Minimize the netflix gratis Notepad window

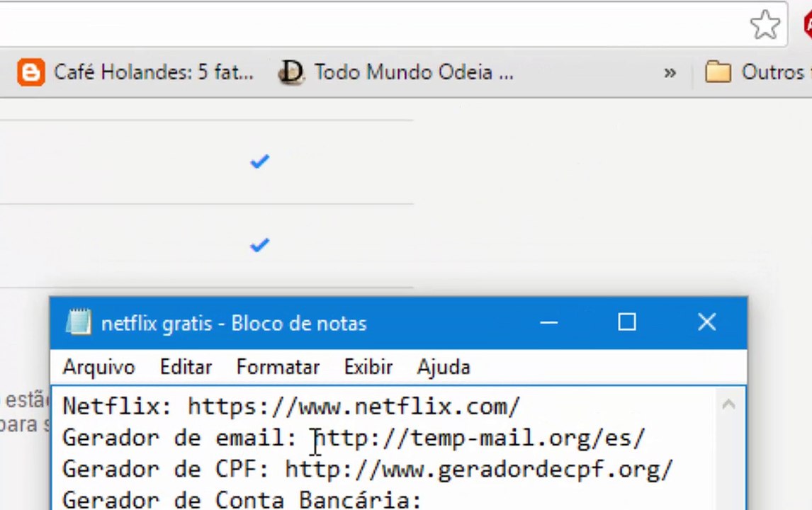coord(549,322)
